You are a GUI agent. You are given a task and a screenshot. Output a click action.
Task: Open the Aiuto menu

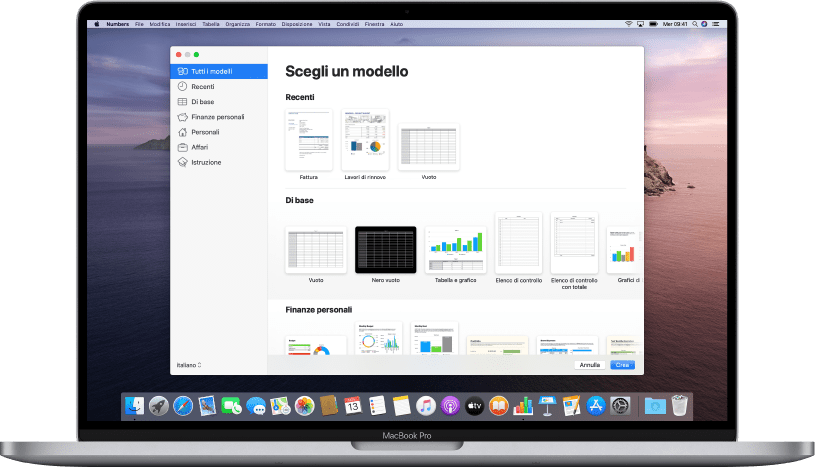pos(397,24)
